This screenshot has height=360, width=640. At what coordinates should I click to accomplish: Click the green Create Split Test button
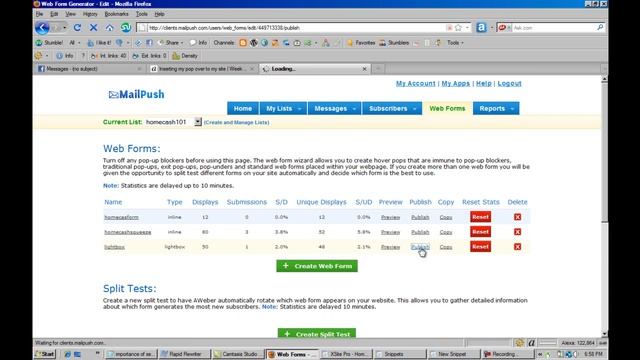tap(317, 333)
